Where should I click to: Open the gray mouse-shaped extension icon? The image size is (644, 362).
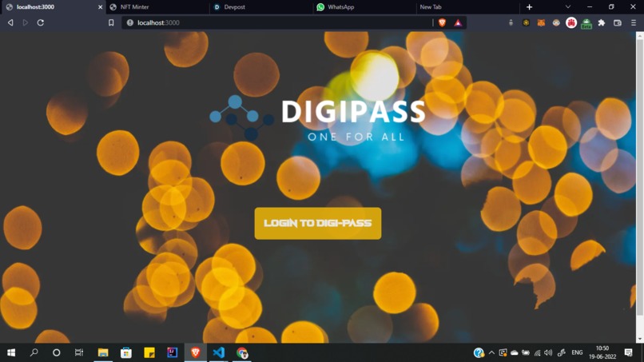511,23
